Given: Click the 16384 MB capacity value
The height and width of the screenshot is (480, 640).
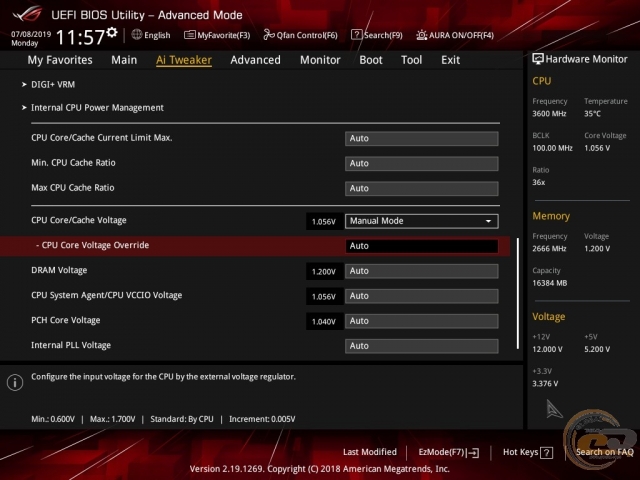Looking at the screenshot, I should coord(550,283).
